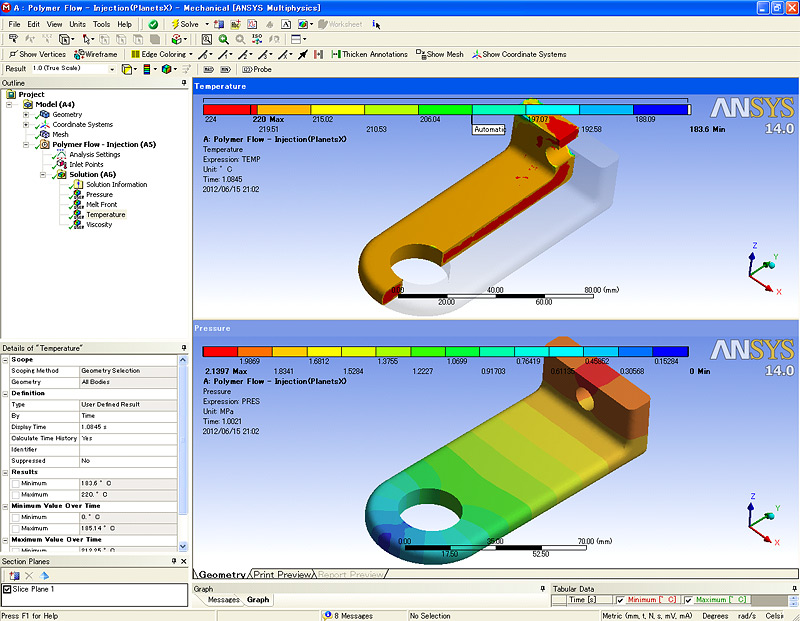Click the dark blue band of Temperature legend
Screen dimensions: 800x621
point(660,109)
